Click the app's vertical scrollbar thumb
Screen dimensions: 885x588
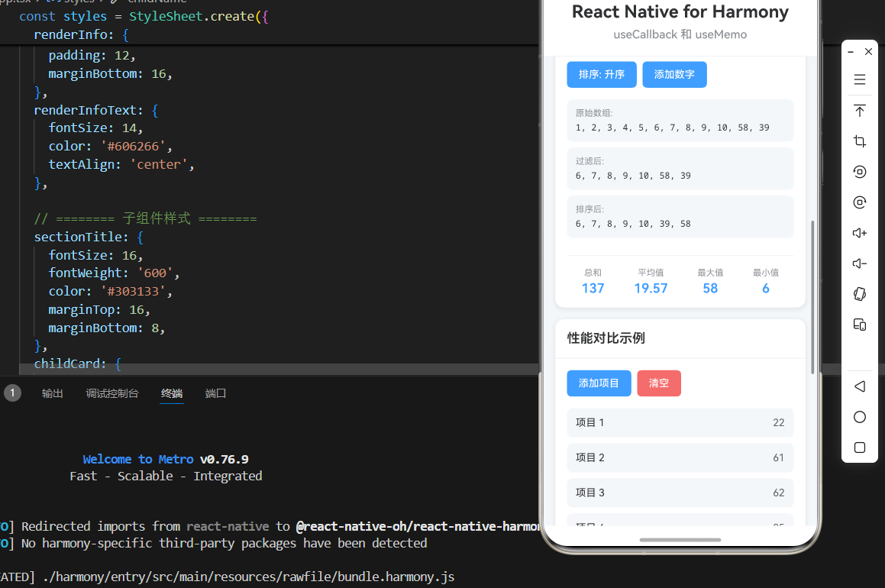812,297
